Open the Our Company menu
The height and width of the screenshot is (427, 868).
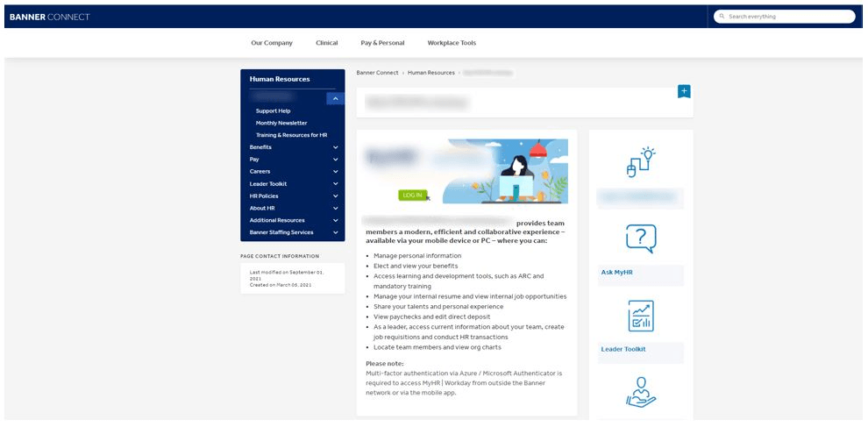(271, 43)
